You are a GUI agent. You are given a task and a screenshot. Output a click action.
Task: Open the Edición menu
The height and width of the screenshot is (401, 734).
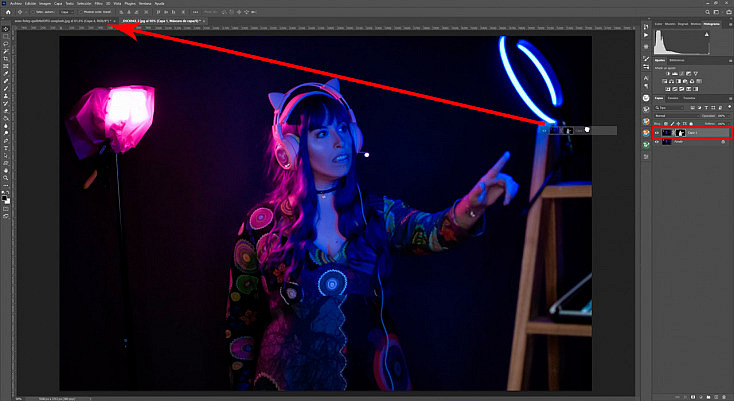point(30,4)
